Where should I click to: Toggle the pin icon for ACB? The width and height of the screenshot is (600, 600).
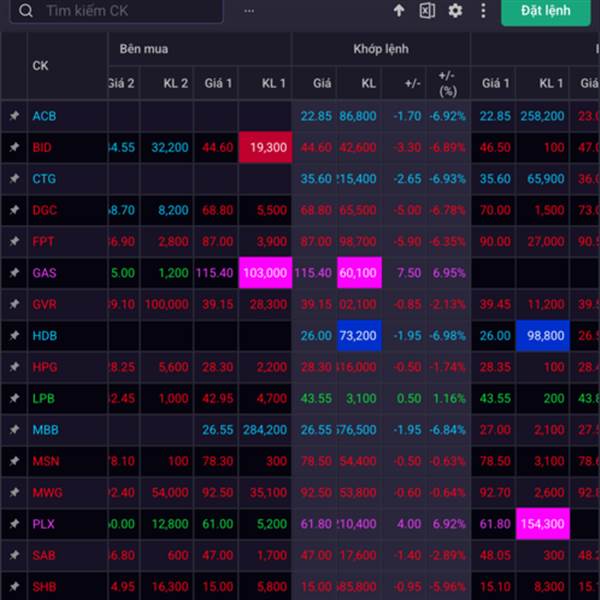15,116
